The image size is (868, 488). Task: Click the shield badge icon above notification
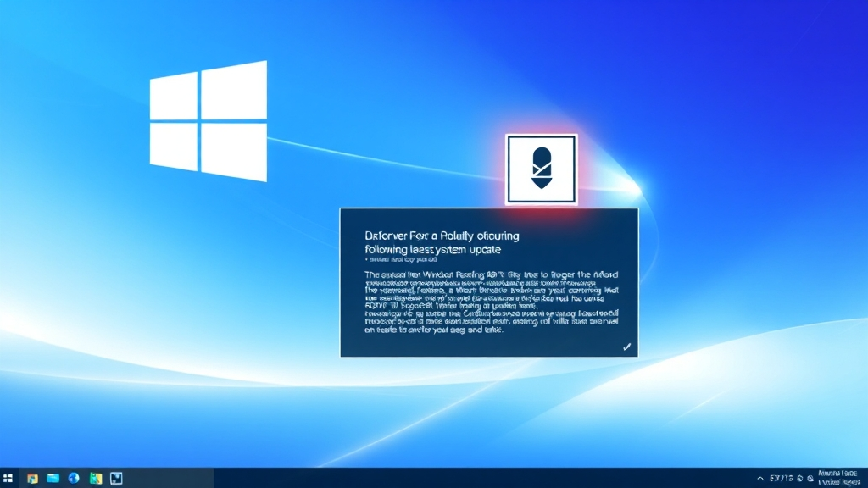tap(542, 169)
